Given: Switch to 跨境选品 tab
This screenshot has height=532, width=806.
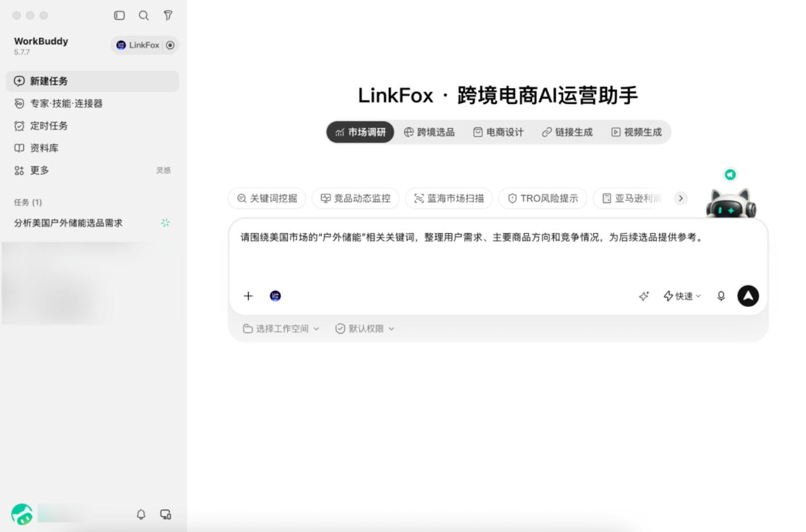Looking at the screenshot, I should [x=429, y=132].
